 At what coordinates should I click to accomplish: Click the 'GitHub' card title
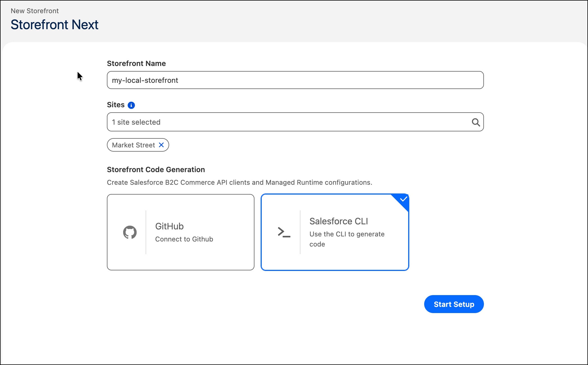pyautogui.click(x=169, y=226)
